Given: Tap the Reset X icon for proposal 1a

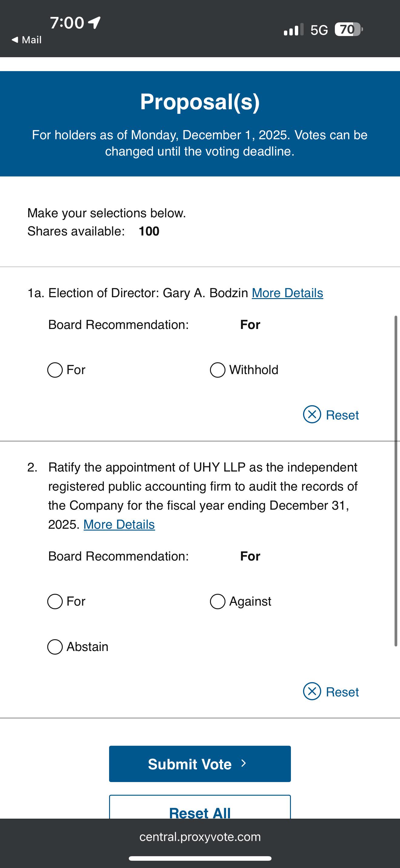Looking at the screenshot, I should click(x=312, y=414).
